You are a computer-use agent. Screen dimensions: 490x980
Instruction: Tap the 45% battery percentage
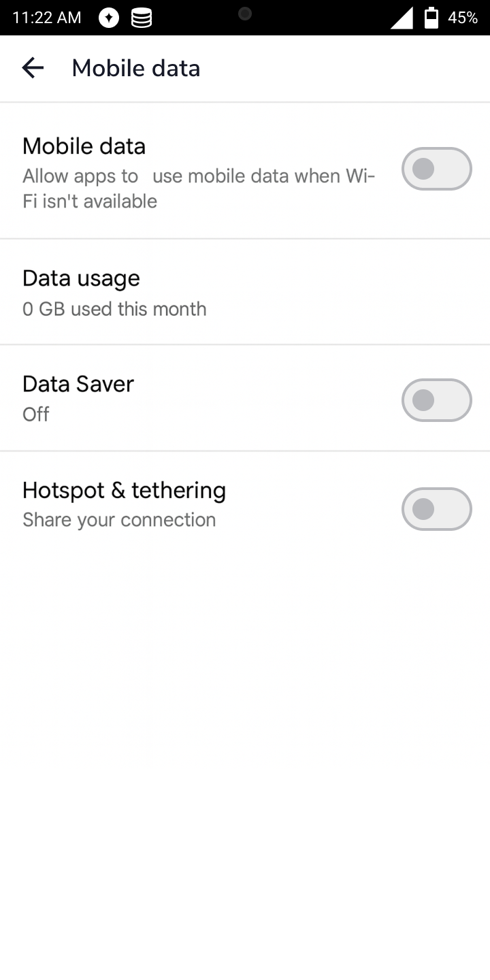point(463,18)
